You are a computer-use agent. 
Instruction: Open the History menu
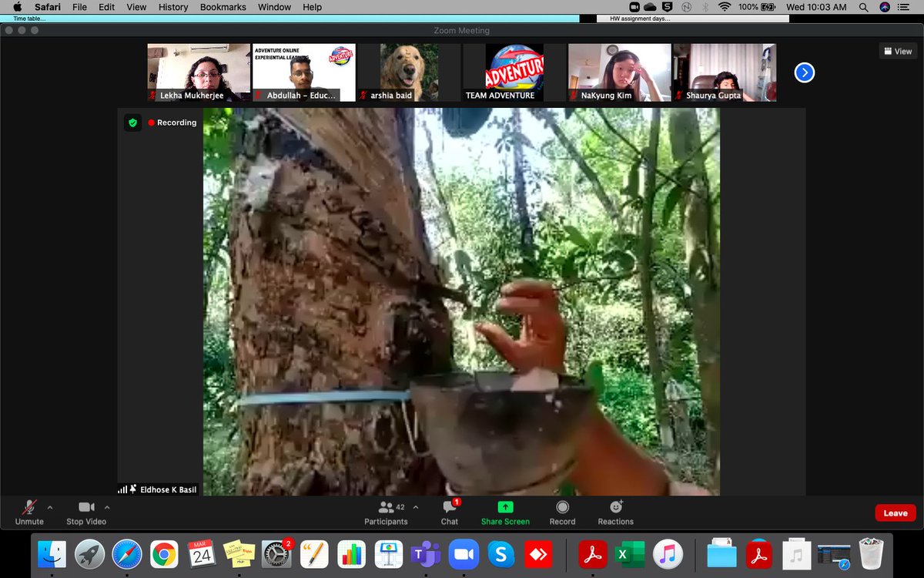tap(172, 7)
